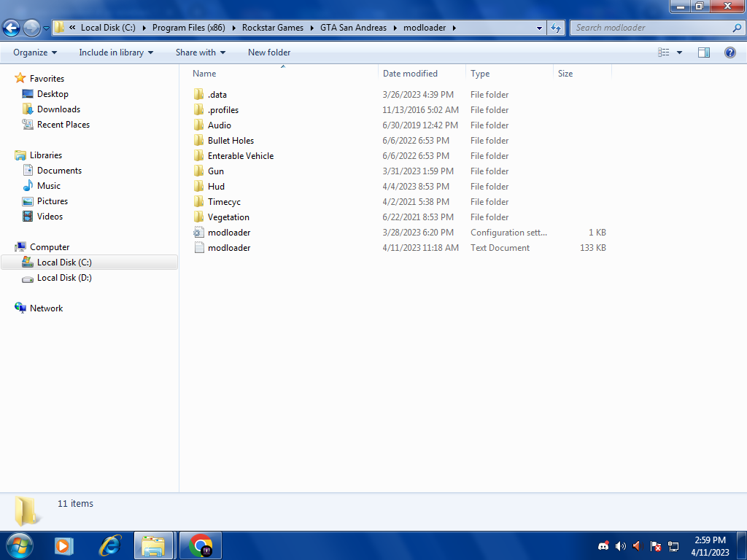Click Rockstar Games breadcrumb
The height and width of the screenshot is (560, 747).
coord(273,28)
